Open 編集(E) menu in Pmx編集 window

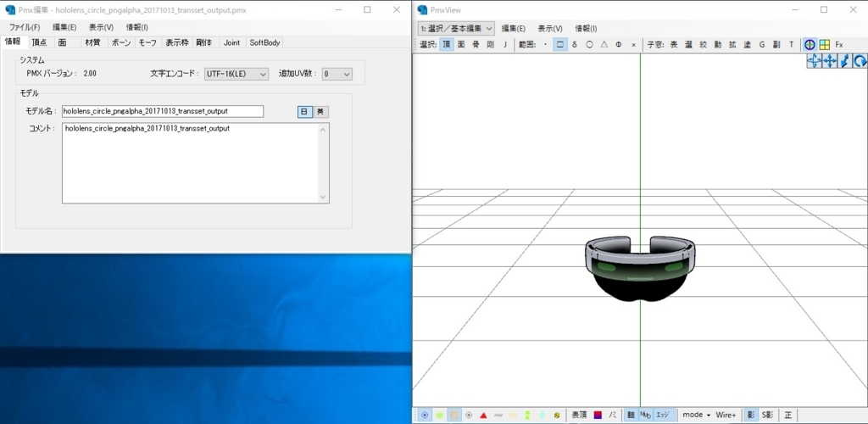coord(64,27)
